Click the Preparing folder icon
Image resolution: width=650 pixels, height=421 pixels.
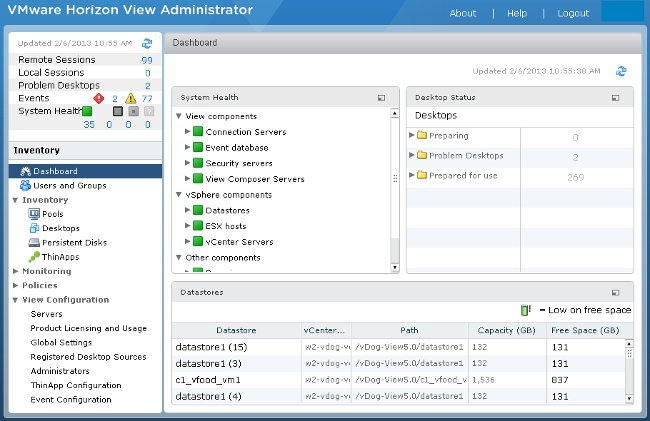click(x=422, y=135)
